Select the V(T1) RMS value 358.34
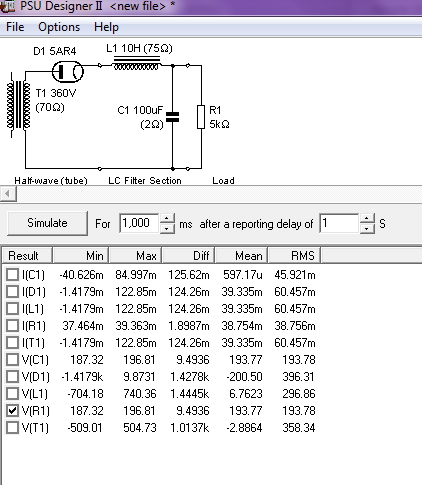This screenshot has height=485, width=422. coord(298,428)
